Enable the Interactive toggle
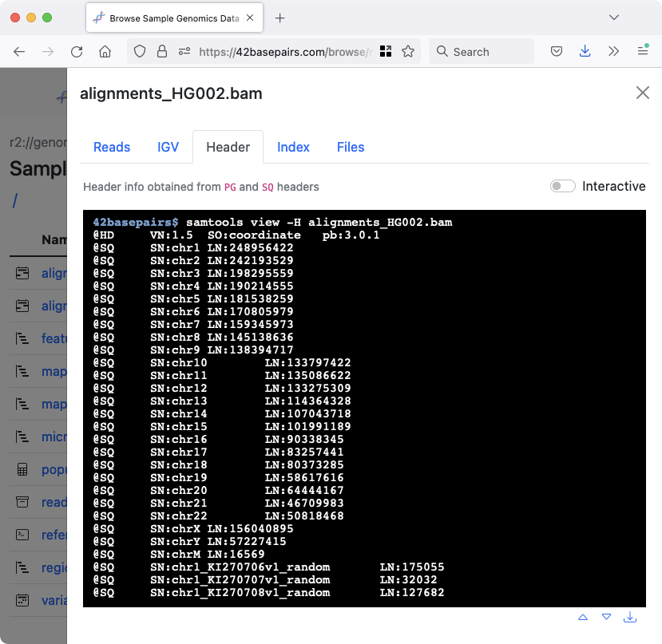 (x=562, y=186)
